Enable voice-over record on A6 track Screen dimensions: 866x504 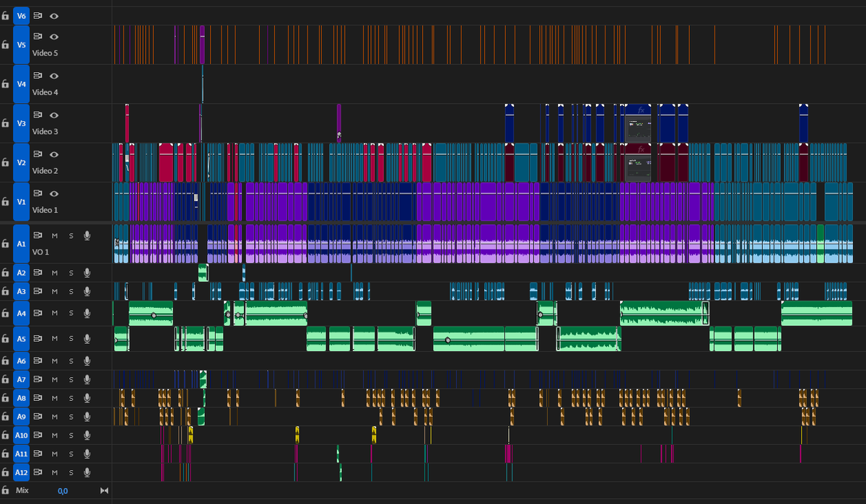[87, 361]
